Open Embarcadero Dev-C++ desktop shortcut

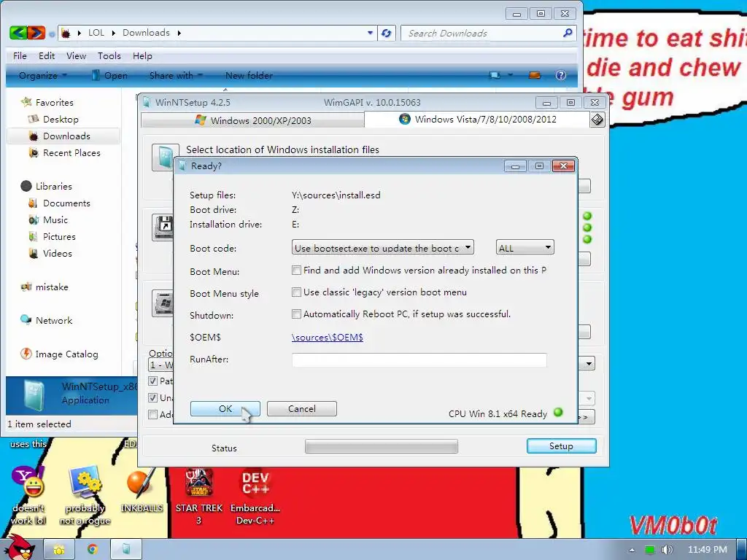pyautogui.click(x=255, y=497)
